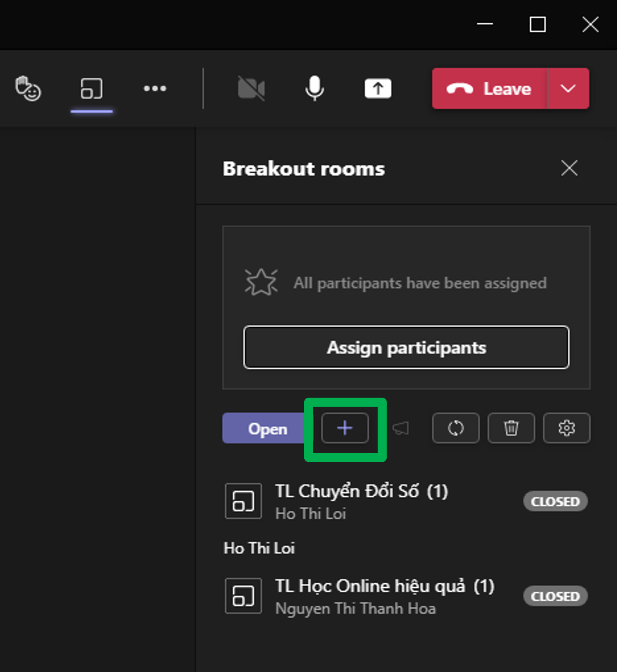The width and height of the screenshot is (617, 672).
Task: Turn on the camera
Action: click(x=251, y=89)
